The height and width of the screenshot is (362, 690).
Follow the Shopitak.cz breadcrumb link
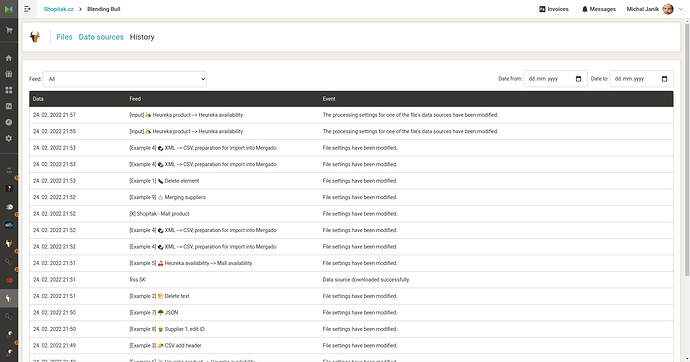tap(59, 9)
